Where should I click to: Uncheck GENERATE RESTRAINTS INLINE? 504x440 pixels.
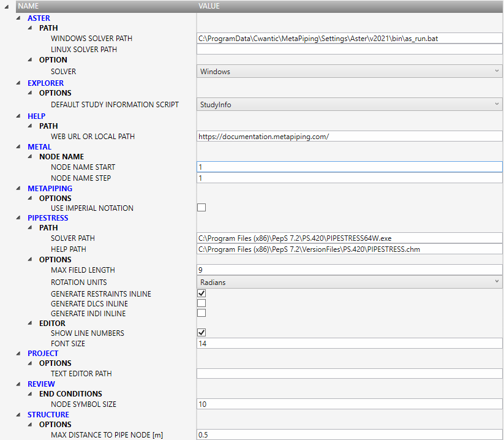pyautogui.click(x=201, y=294)
